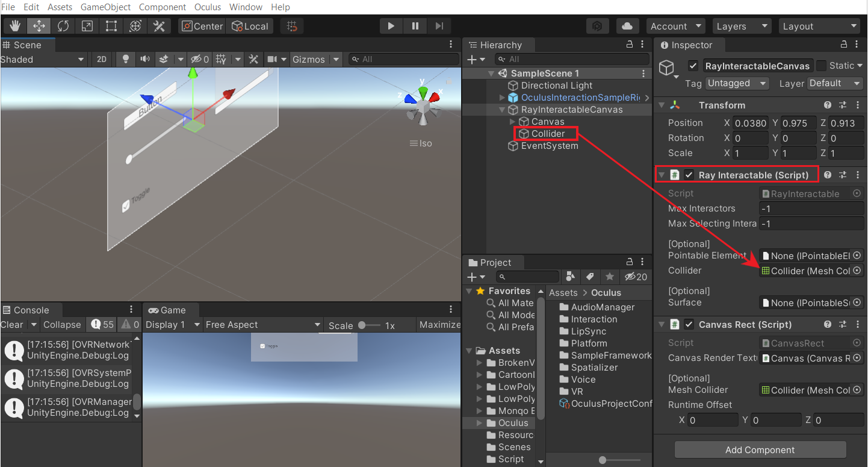Adjust the Game view Scale slider

pyautogui.click(x=362, y=325)
